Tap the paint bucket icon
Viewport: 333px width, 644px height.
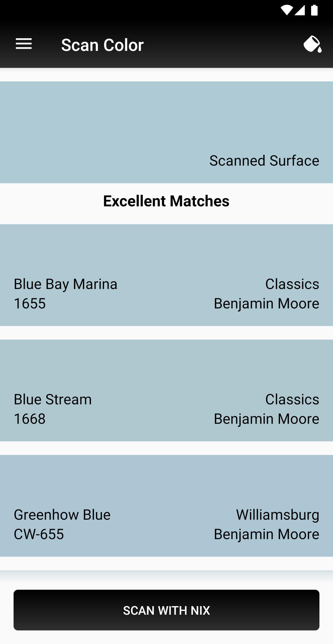pyautogui.click(x=313, y=44)
